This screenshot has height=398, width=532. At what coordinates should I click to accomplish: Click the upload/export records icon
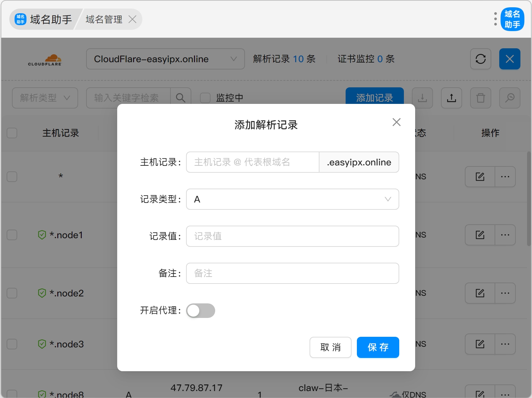[x=451, y=98]
